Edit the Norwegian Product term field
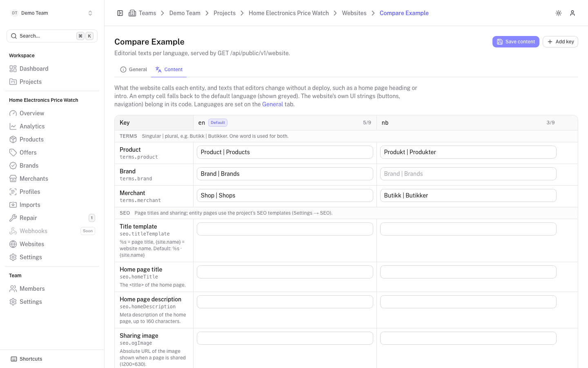 click(x=468, y=152)
